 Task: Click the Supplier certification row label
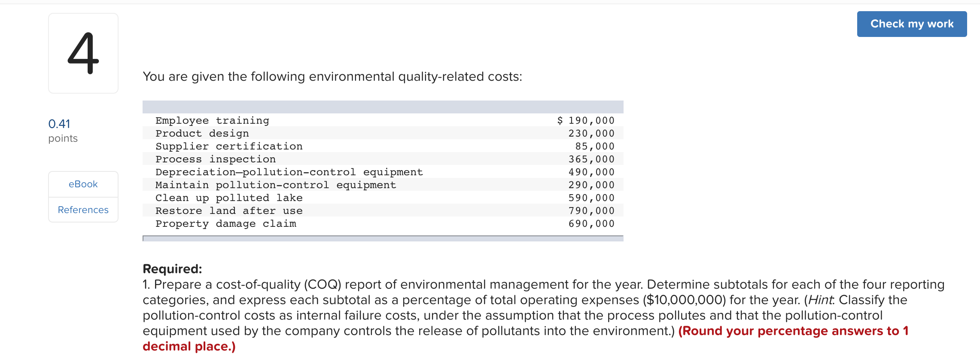(x=229, y=146)
